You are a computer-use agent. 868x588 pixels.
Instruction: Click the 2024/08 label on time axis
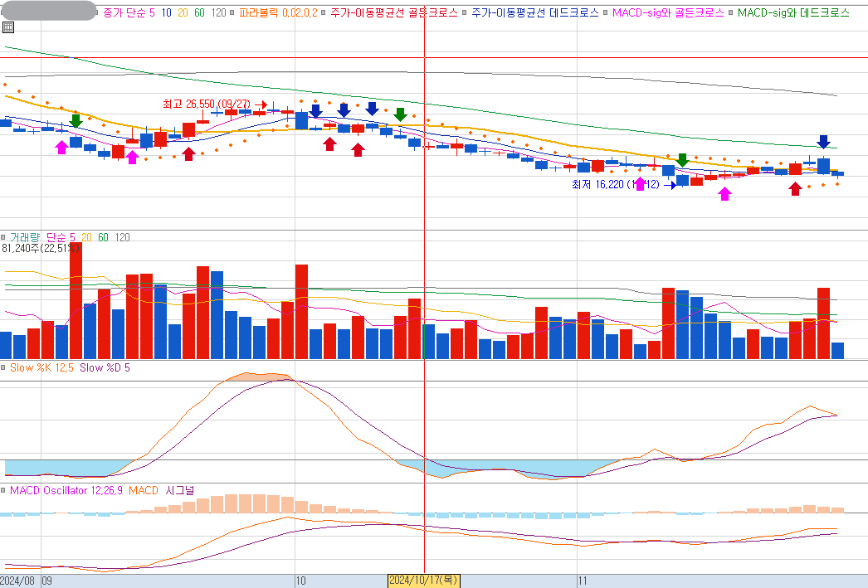click(17, 581)
